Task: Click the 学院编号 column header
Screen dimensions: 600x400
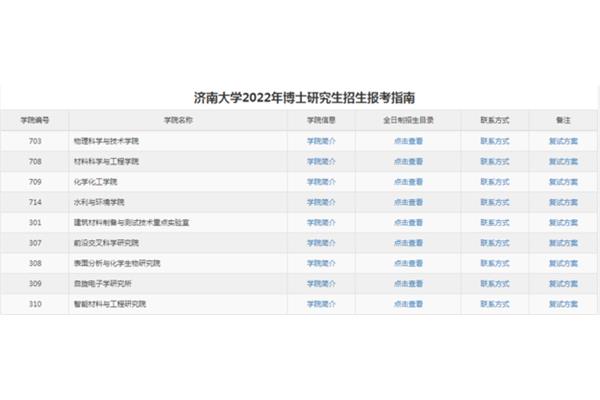Action: 35,120
